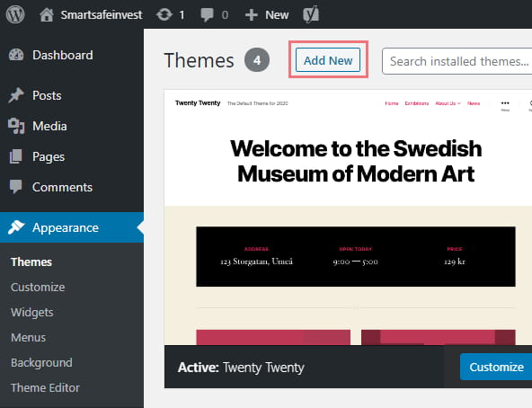Open Customize submenu item in sidebar
The width and height of the screenshot is (532, 408).
[x=38, y=287]
